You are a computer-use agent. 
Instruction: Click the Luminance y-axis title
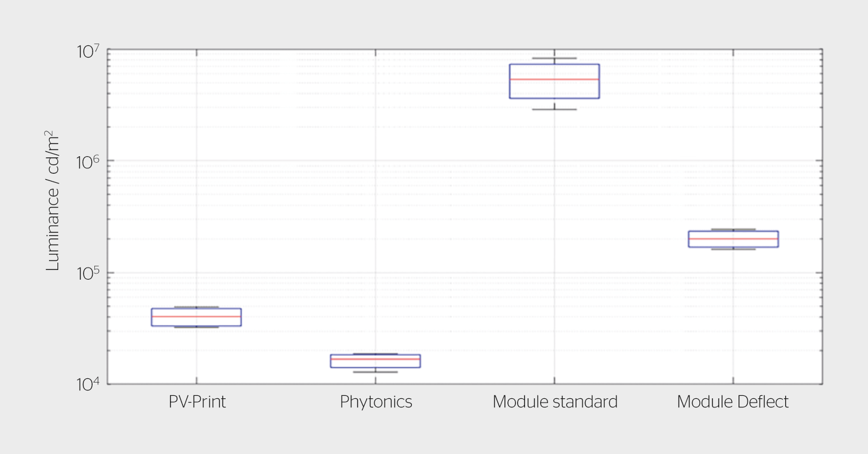53,200
